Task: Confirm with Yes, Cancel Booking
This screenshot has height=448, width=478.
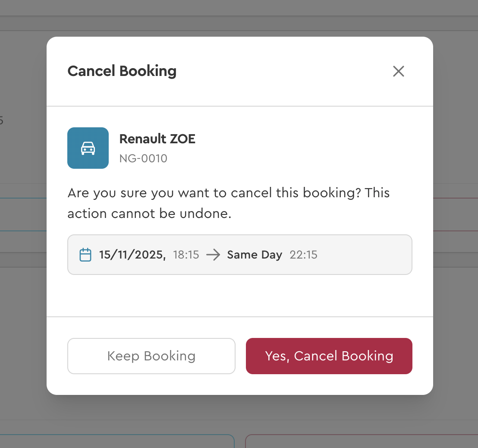Action: [x=329, y=356]
